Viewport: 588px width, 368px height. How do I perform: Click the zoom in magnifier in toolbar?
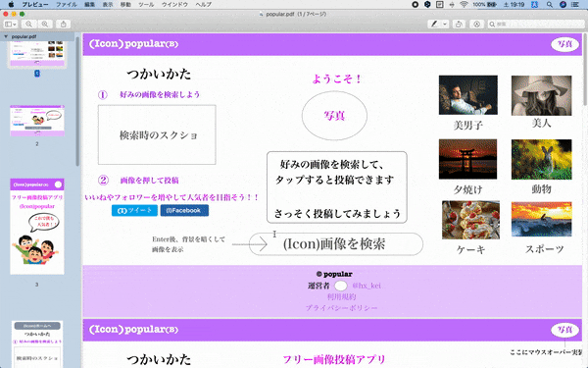[45, 24]
